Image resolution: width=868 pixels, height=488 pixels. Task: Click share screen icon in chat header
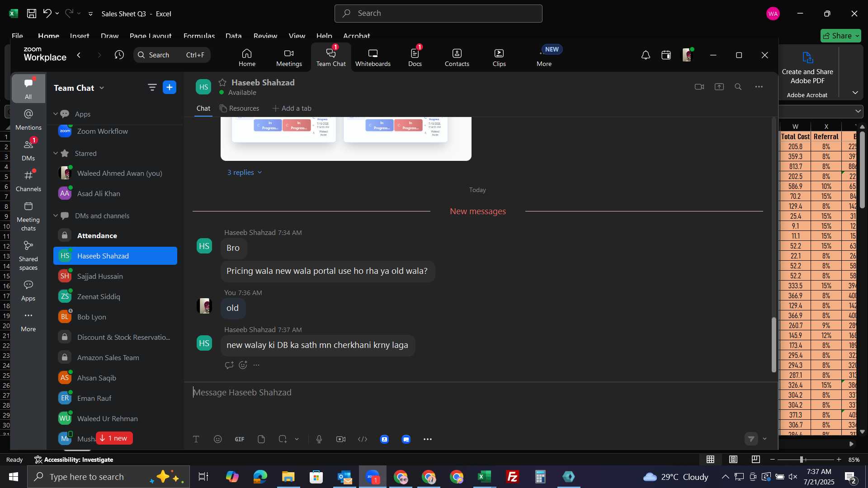[719, 87]
